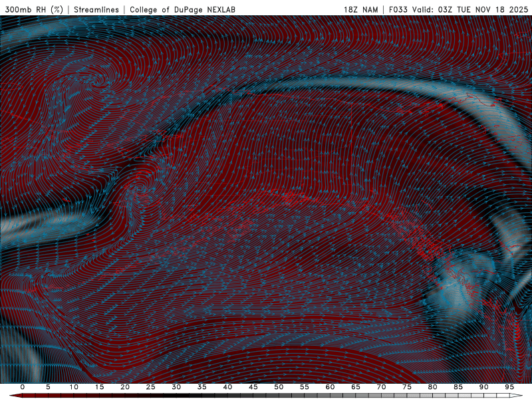The height and width of the screenshot is (399, 532).
Task: Click the colorbar label "45"
Action: pyautogui.click(x=253, y=387)
